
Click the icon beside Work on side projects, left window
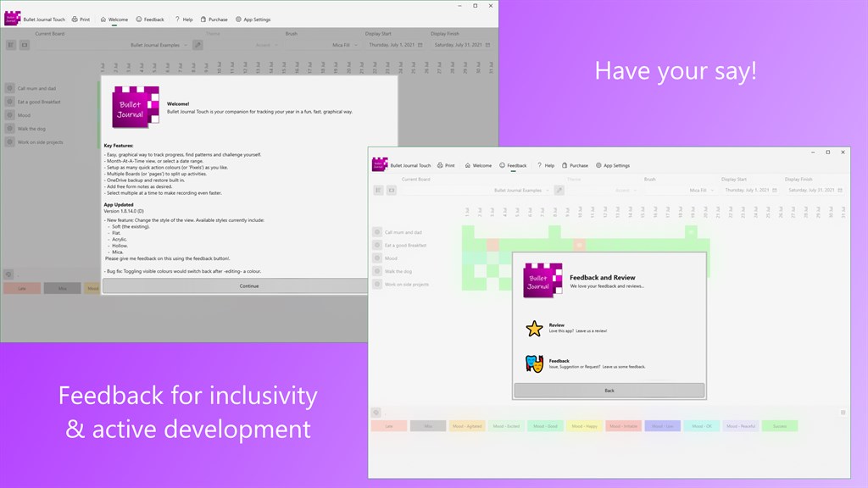tap(10, 141)
